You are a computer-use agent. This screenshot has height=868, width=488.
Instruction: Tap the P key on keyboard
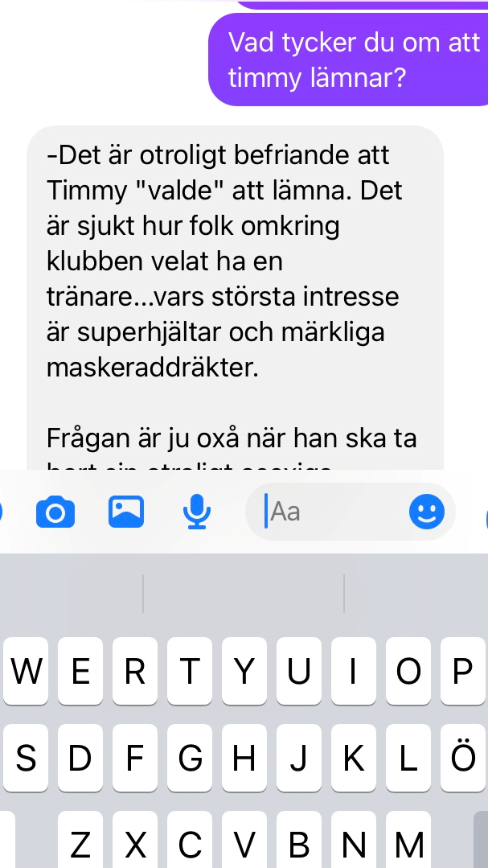pyautogui.click(x=463, y=671)
